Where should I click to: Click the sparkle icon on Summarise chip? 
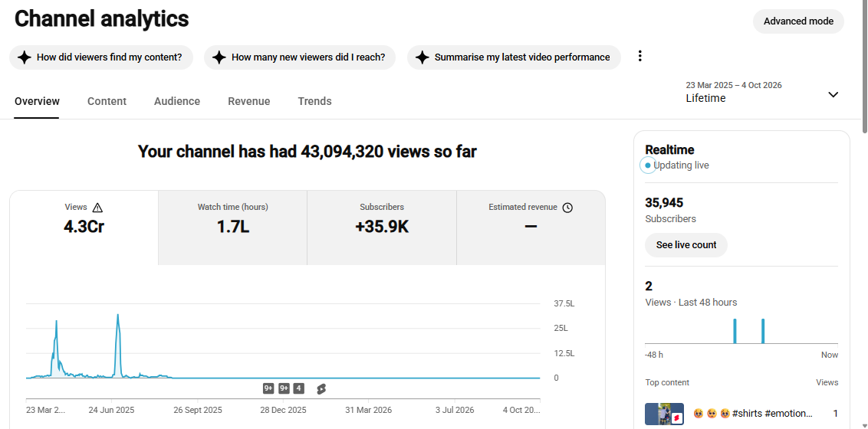[x=422, y=57]
